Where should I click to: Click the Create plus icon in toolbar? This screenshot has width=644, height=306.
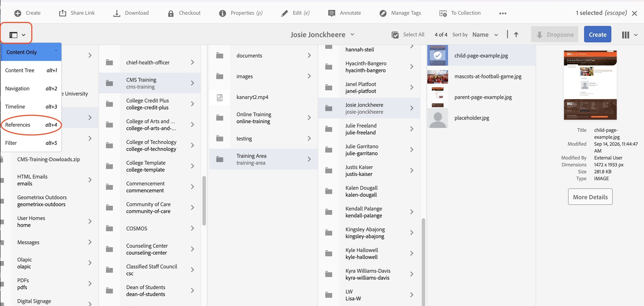[x=18, y=13]
